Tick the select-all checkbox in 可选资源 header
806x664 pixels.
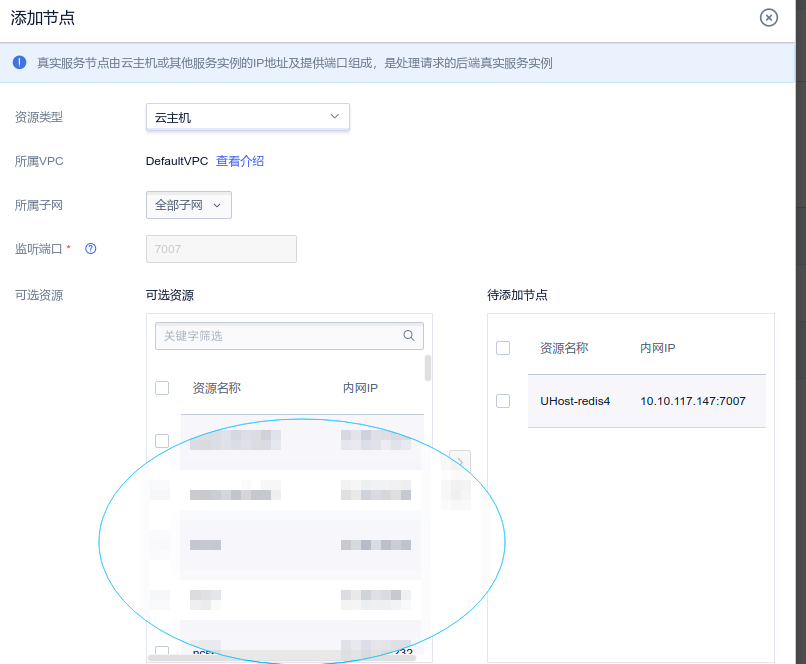point(162,388)
